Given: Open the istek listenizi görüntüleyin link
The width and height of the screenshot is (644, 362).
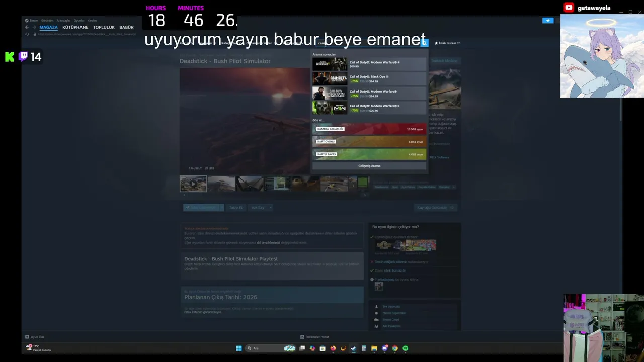Looking at the screenshot, I should (203, 312).
